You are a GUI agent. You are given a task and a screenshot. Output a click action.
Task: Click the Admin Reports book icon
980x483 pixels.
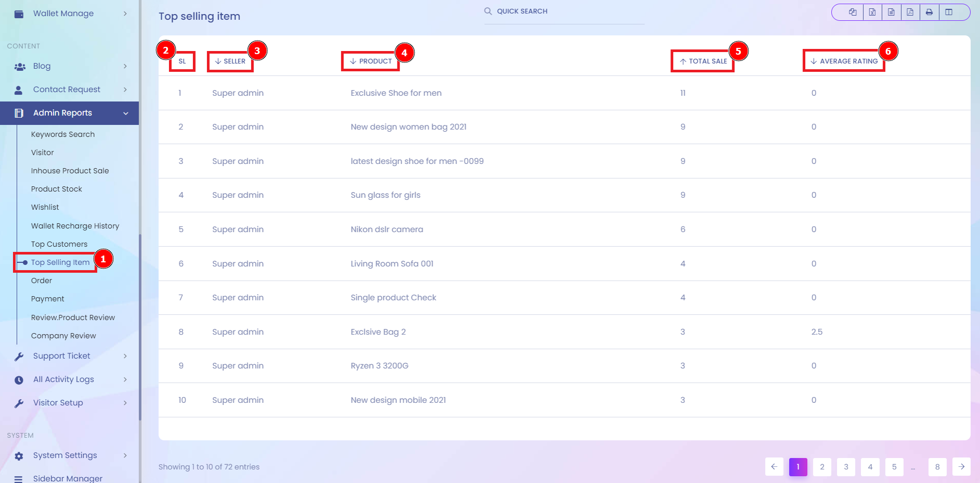pos(19,113)
